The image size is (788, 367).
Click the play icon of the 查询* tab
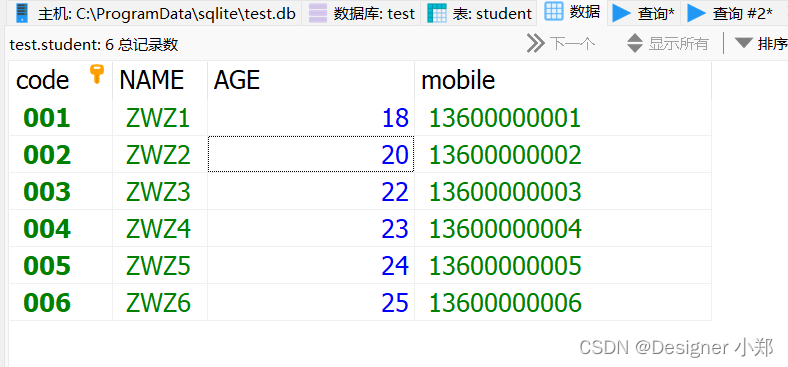point(622,13)
